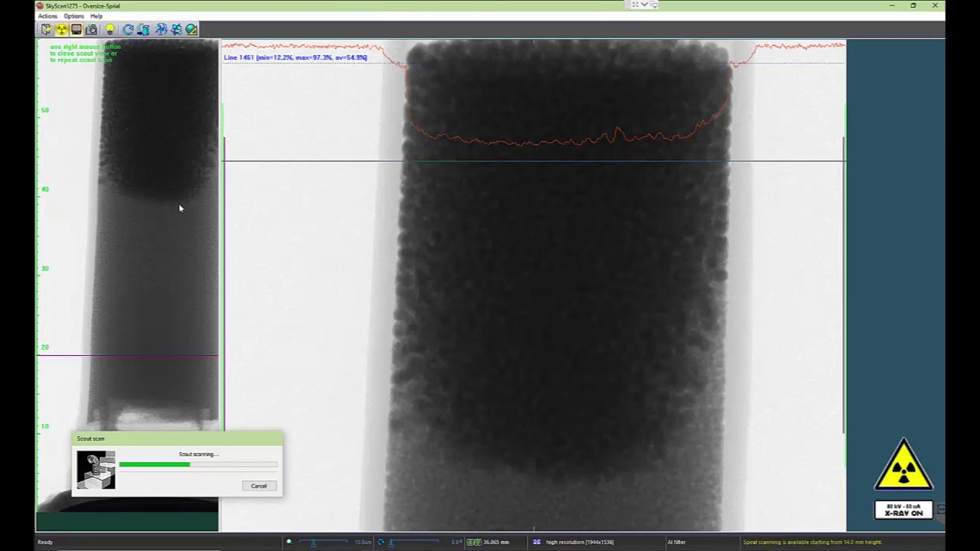The height and width of the screenshot is (551, 980).
Task: Open the sample chamber door icon
Action: 47,30
